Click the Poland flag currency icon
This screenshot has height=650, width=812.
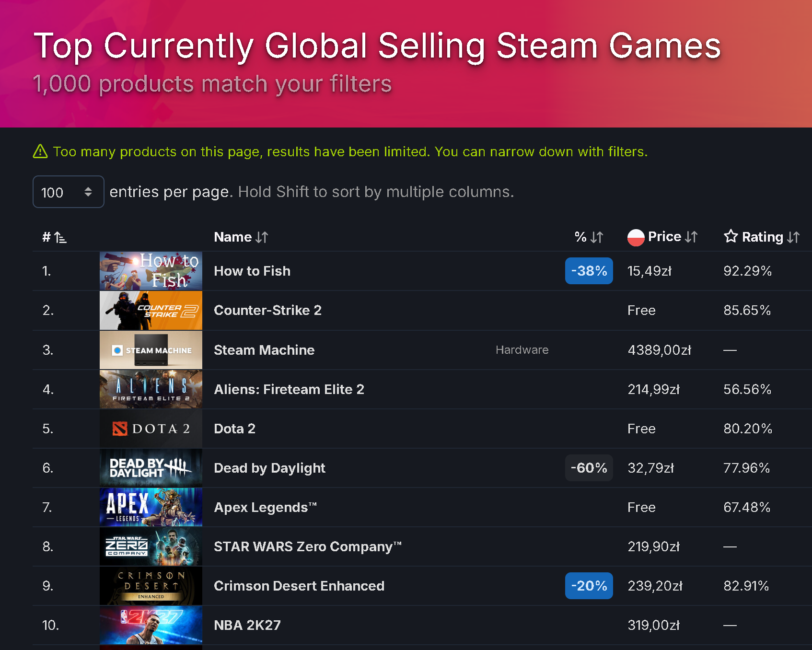636,237
